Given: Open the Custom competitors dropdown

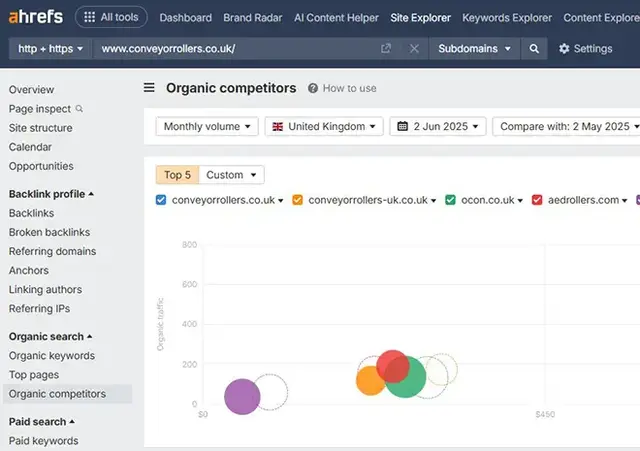Looking at the screenshot, I should (x=231, y=175).
